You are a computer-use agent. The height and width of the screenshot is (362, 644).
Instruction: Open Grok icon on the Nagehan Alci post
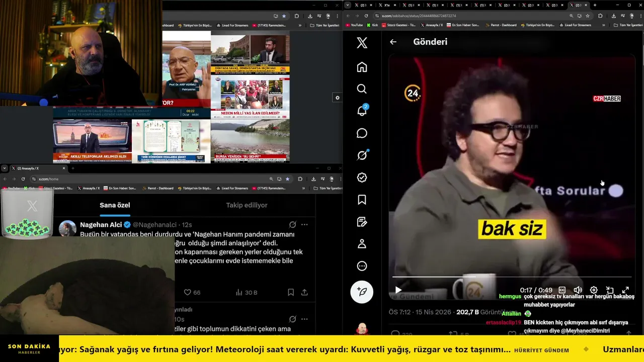pyautogui.click(x=292, y=225)
